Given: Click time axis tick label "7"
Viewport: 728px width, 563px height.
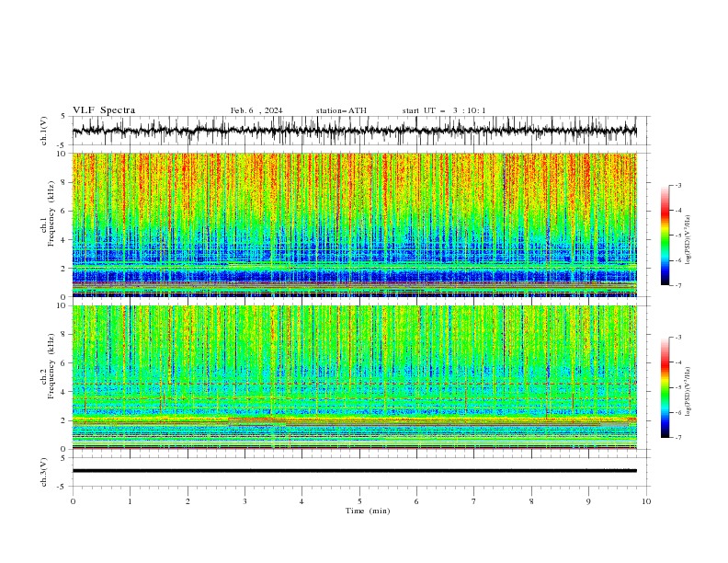Looking at the screenshot, I should tap(474, 501).
